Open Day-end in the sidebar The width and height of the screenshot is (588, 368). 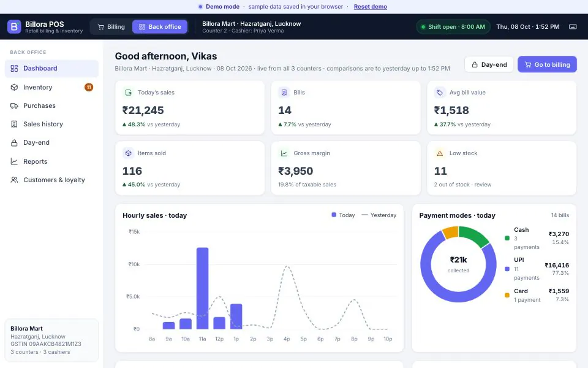51,143
